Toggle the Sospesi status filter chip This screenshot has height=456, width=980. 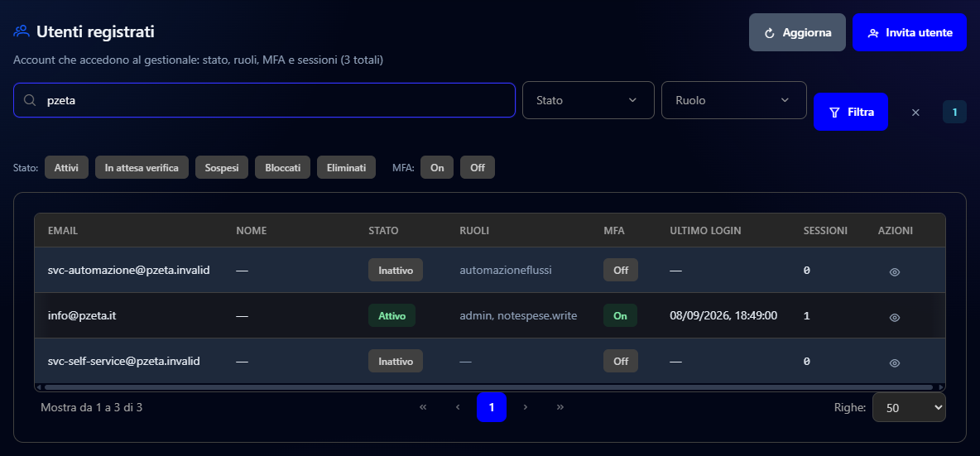[222, 167]
